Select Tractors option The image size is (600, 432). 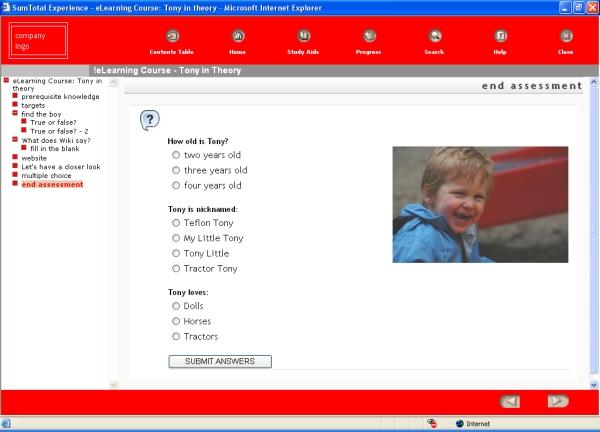click(176, 336)
